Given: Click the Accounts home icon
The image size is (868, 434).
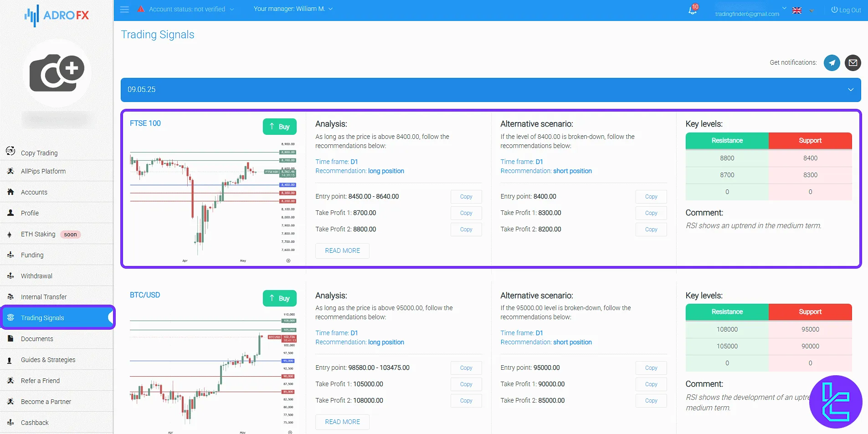Looking at the screenshot, I should coord(10,192).
